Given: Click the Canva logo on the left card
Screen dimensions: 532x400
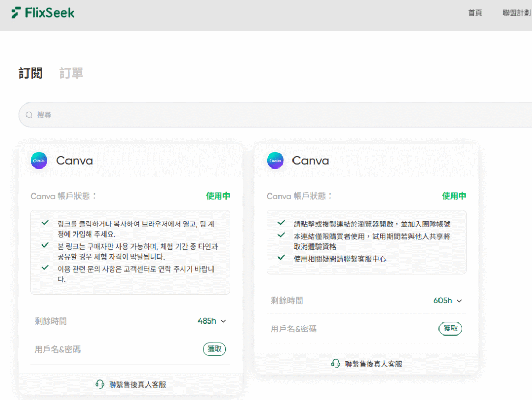Looking at the screenshot, I should [38, 161].
